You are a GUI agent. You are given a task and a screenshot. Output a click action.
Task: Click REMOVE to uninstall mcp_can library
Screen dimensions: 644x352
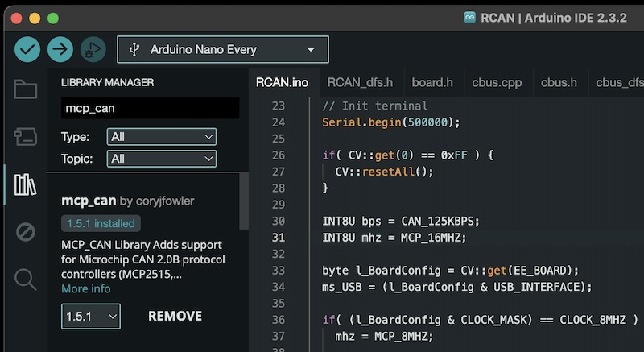pyautogui.click(x=175, y=317)
